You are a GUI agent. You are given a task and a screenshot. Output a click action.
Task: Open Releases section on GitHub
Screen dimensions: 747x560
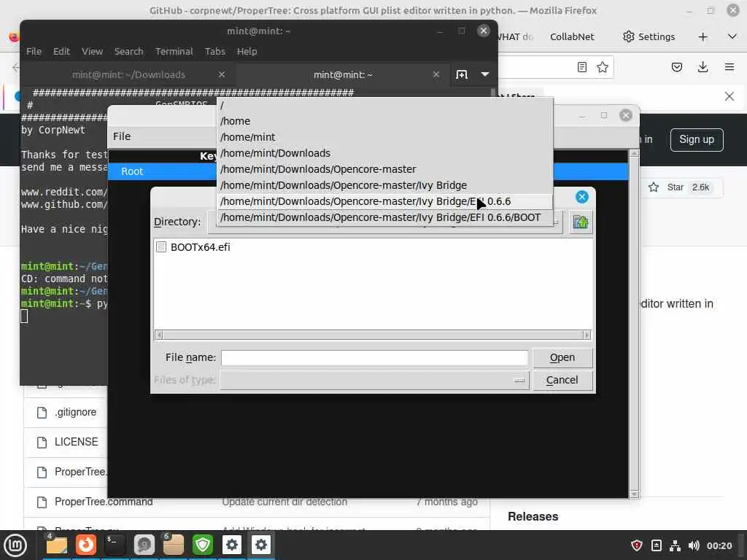[533, 517]
